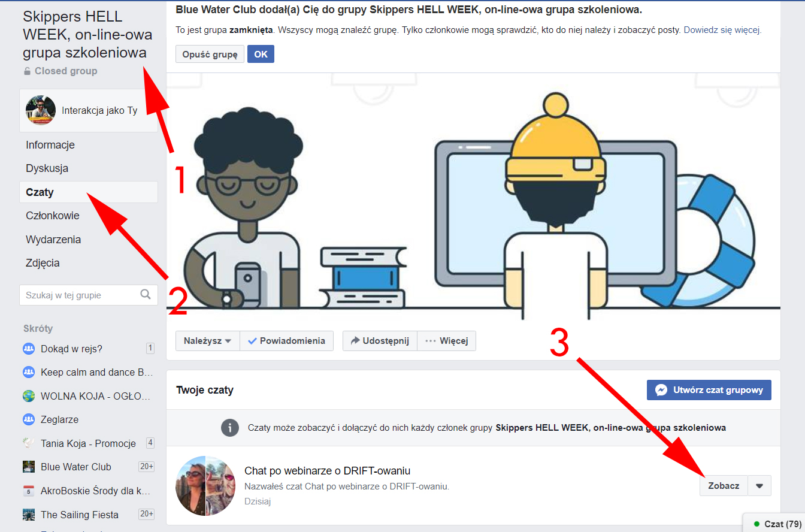Click the Keep calm and dance group icon

(29, 372)
